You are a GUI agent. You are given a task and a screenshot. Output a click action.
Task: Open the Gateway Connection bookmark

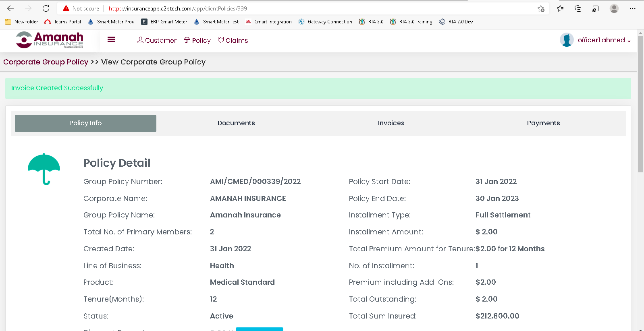click(x=325, y=22)
